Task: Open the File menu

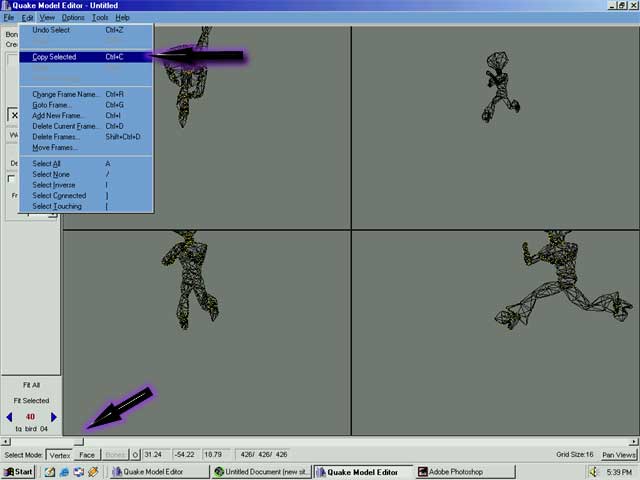Action: [x=8, y=18]
